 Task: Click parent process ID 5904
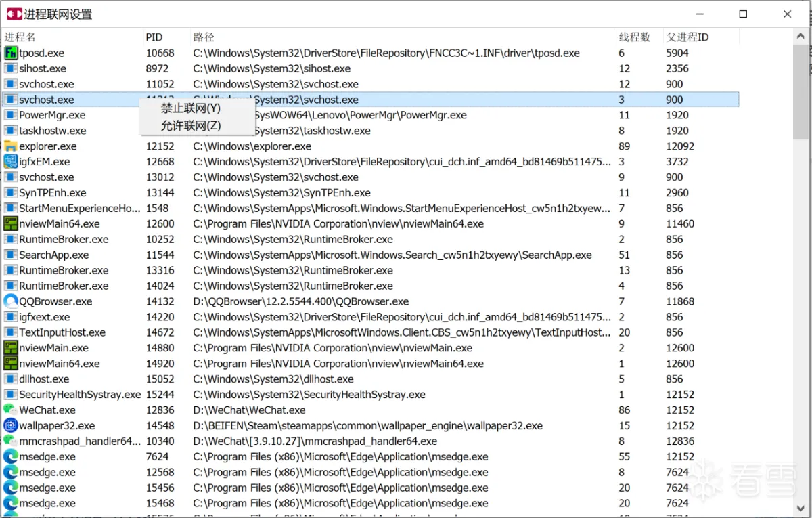(x=677, y=53)
